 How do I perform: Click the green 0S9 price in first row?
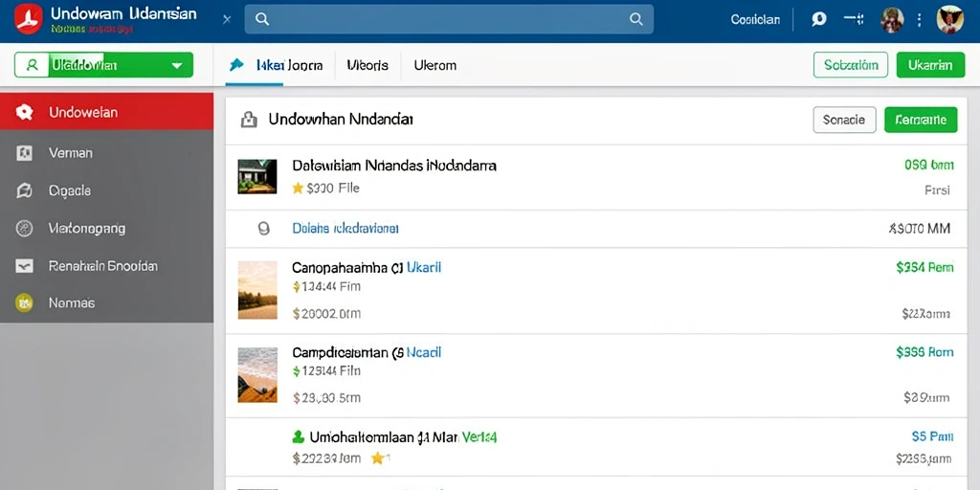(x=928, y=165)
